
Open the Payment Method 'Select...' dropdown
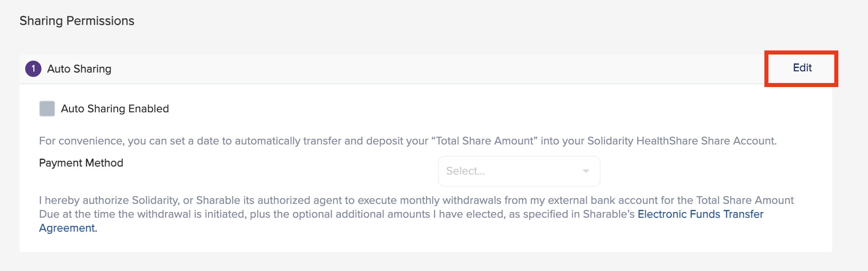point(519,171)
